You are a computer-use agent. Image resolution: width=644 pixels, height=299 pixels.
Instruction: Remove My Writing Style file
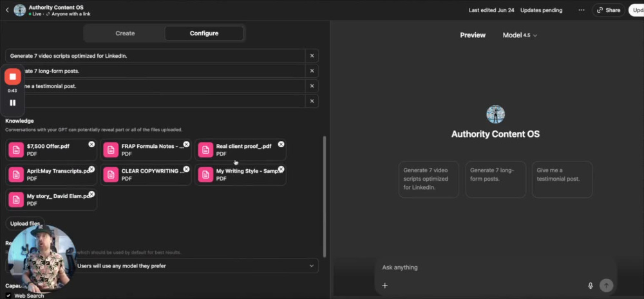pos(281,169)
